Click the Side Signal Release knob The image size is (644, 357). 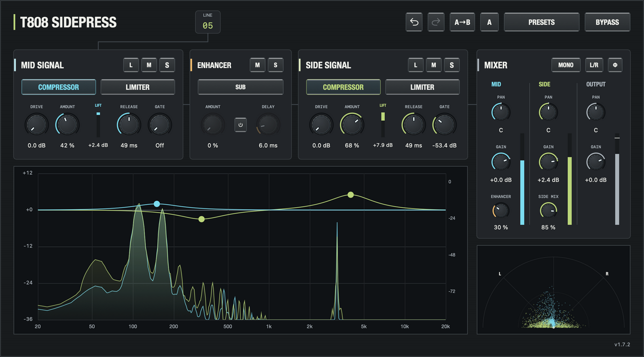pos(413,125)
